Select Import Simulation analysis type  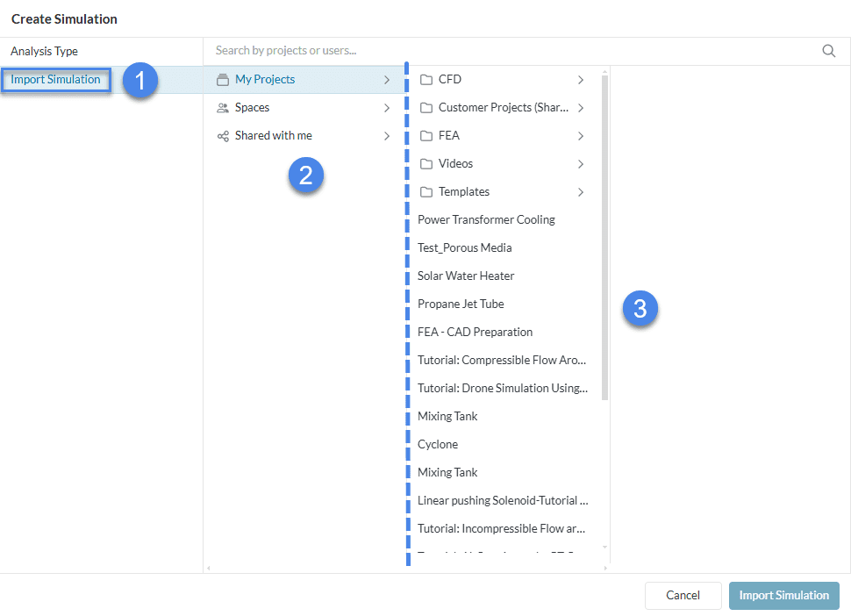56,80
